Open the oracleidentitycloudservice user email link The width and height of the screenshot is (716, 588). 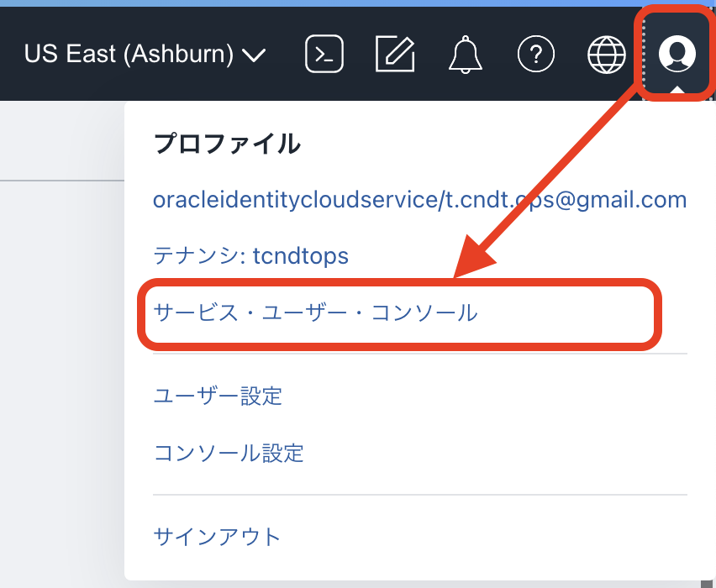[x=419, y=199]
